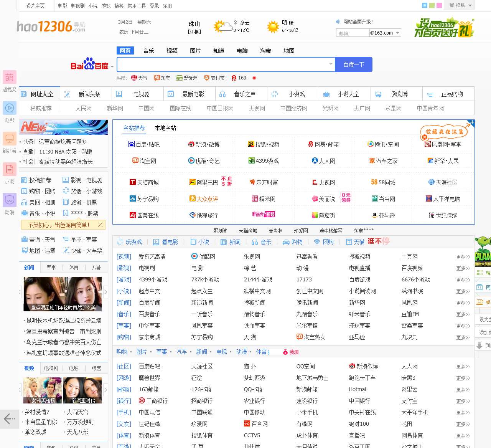Switch to the 本地名站 tab
The height and width of the screenshot is (448, 491).
[165, 128]
